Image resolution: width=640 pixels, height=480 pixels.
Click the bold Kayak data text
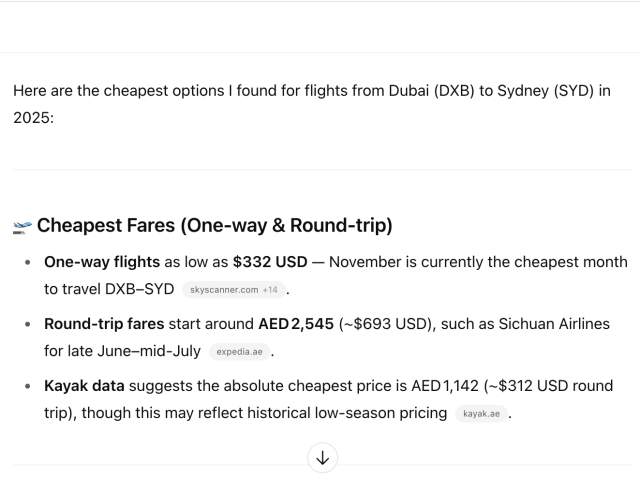tap(84, 386)
